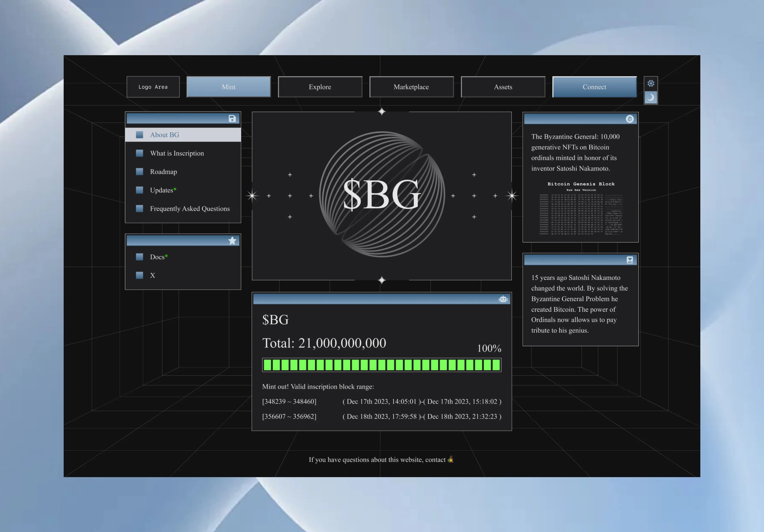The height and width of the screenshot is (532, 764).
Task: Go to the Explore tab
Action: tap(320, 87)
